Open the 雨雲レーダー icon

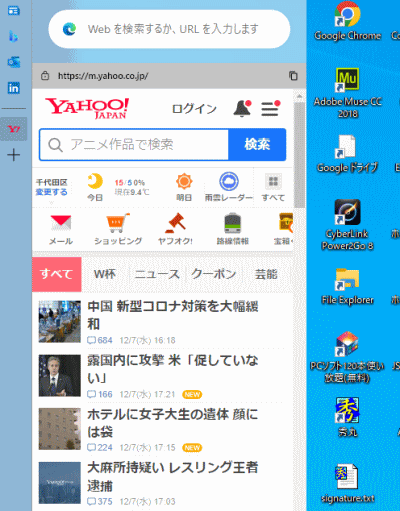[229, 182]
